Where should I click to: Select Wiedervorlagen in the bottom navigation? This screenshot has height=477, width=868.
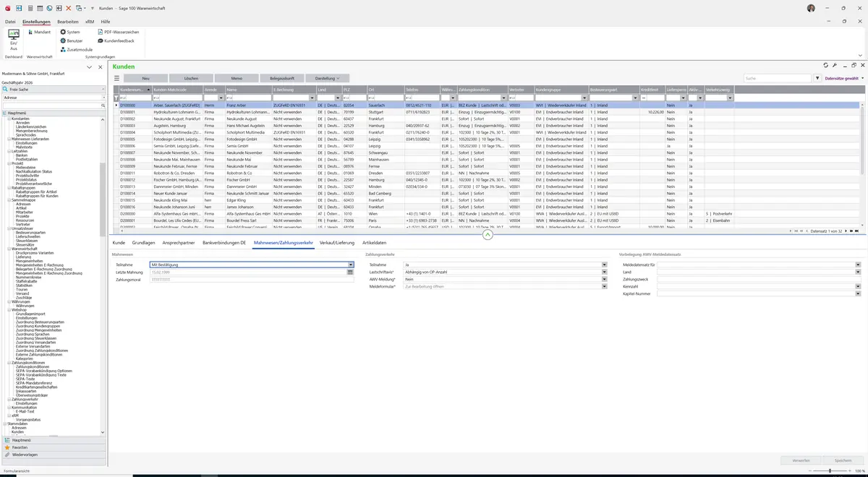(x=54, y=455)
